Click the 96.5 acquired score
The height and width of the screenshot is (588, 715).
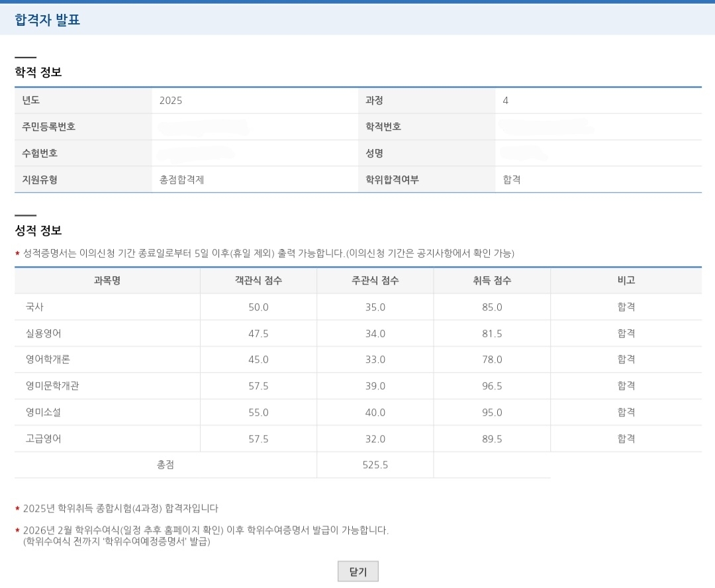[492, 385]
